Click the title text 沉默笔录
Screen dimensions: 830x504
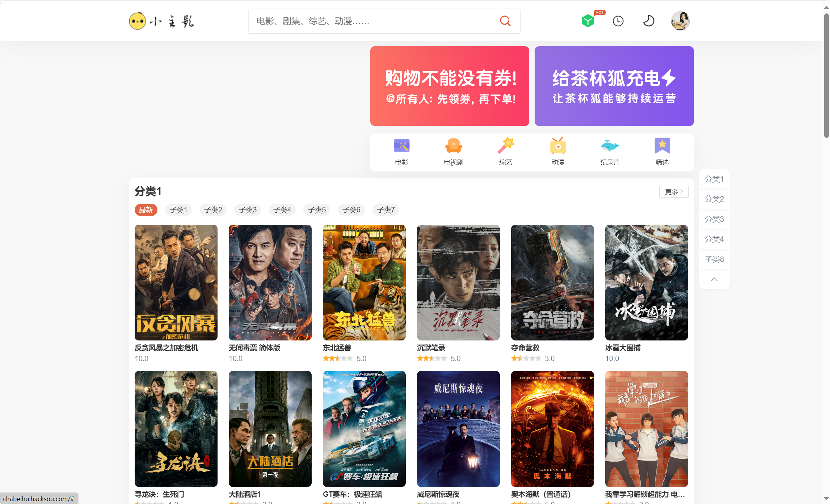tap(431, 348)
